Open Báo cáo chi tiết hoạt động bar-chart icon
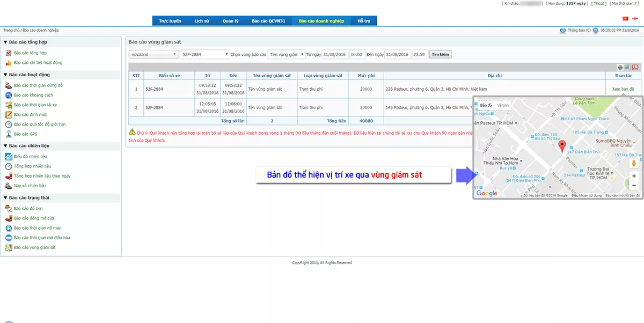This screenshot has height=323, width=644. coord(9,63)
